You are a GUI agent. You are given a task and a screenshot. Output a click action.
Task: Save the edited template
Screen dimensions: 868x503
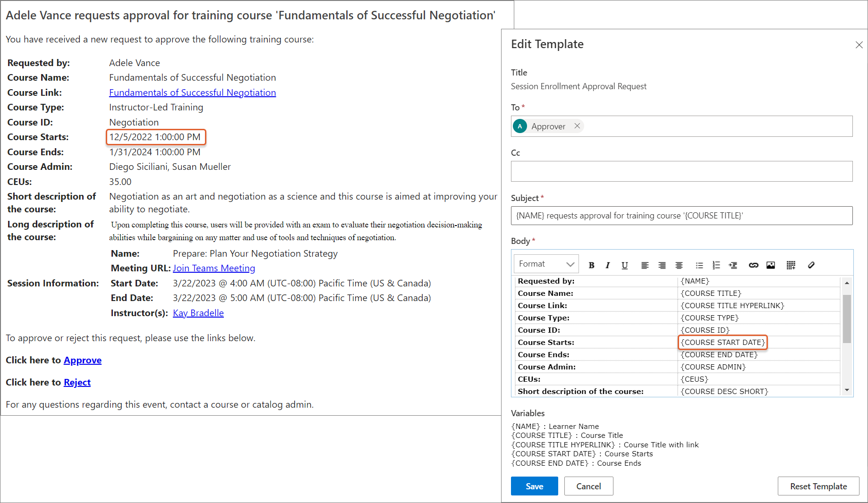point(534,486)
